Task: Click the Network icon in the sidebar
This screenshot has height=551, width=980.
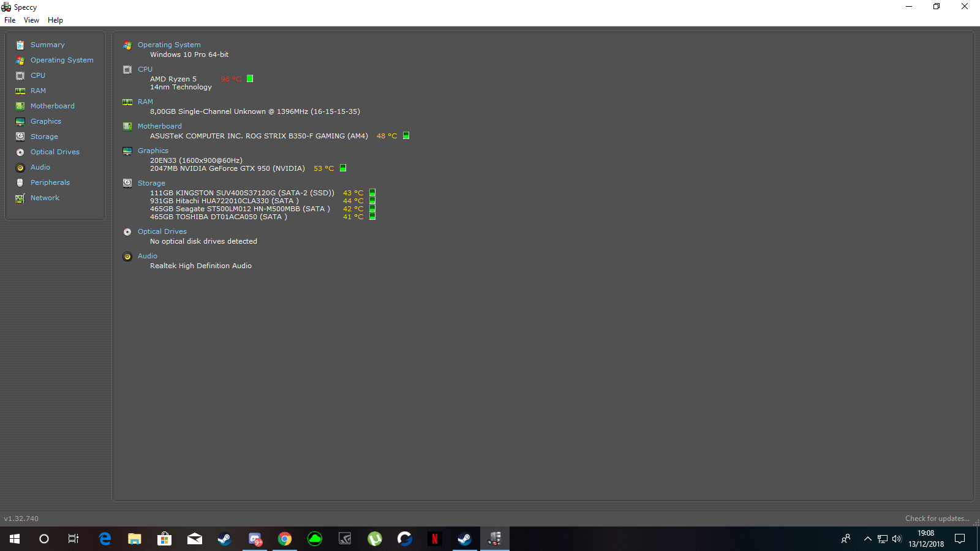Action: pyautogui.click(x=20, y=198)
